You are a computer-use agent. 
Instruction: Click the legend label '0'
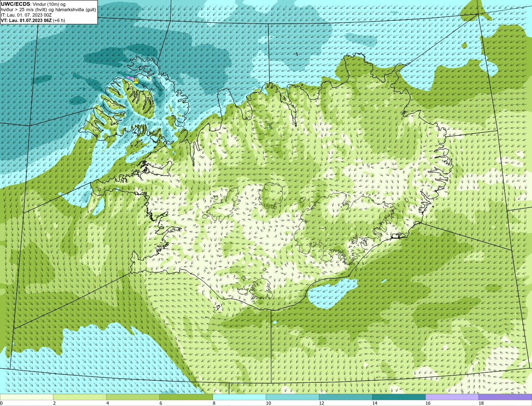[x=1, y=403]
